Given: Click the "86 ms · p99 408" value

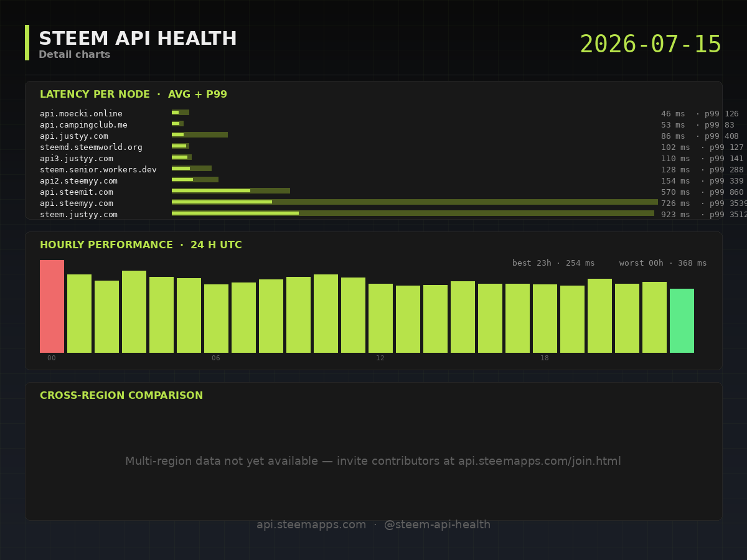Looking at the screenshot, I should point(700,136).
